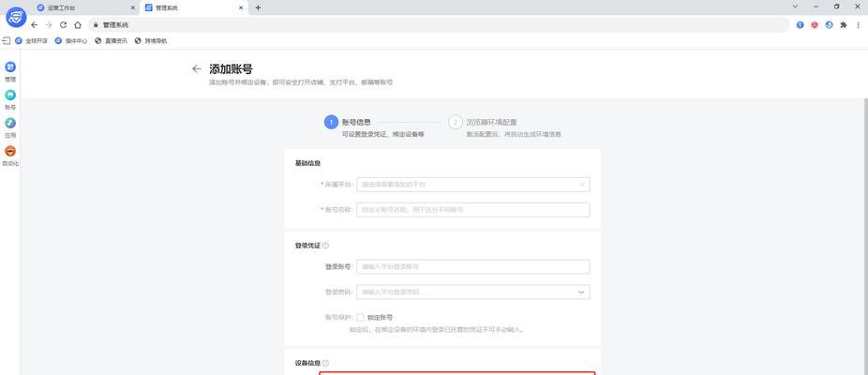Open a new tab with plus icon

tap(258, 7)
